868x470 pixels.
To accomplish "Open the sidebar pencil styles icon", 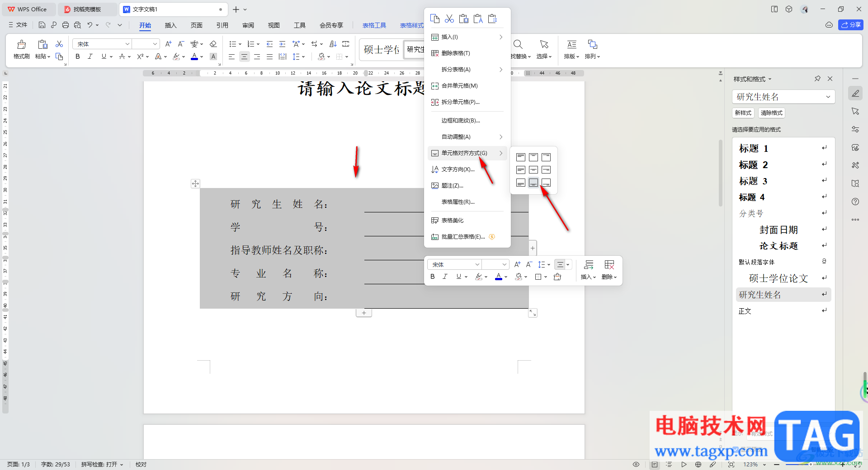I will coord(855,93).
